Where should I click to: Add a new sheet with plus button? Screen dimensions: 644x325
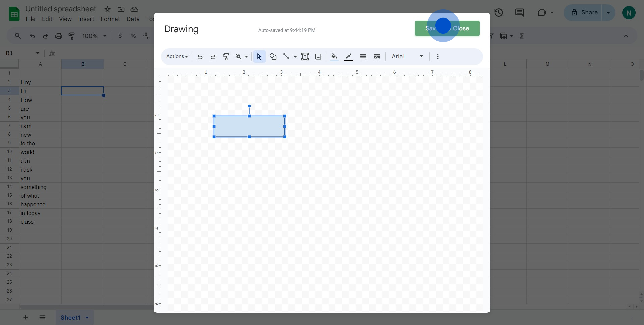tap(25, 317)
